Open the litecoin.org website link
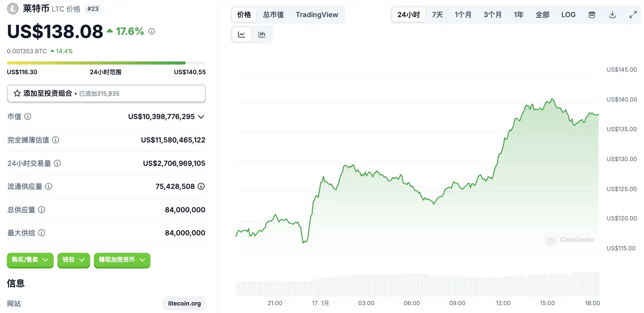The width and height of the screenshot is (644, 313). [184, 303]
